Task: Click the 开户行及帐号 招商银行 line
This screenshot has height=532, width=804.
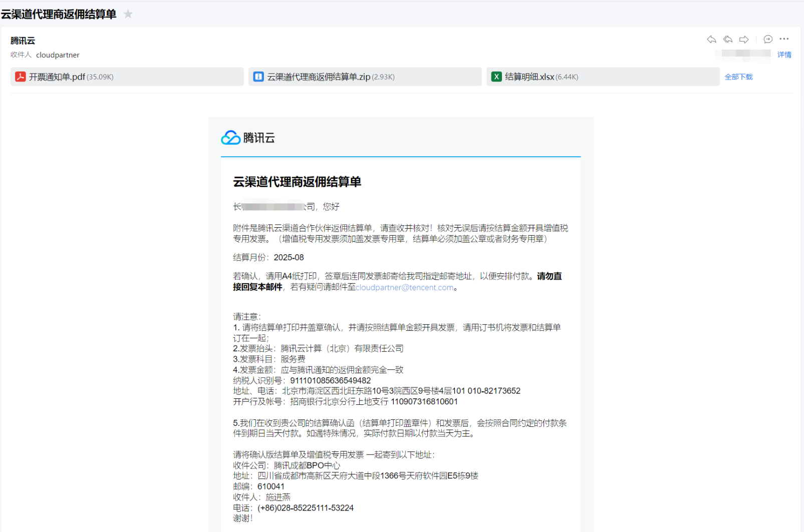Action: (x=345, y=401)
